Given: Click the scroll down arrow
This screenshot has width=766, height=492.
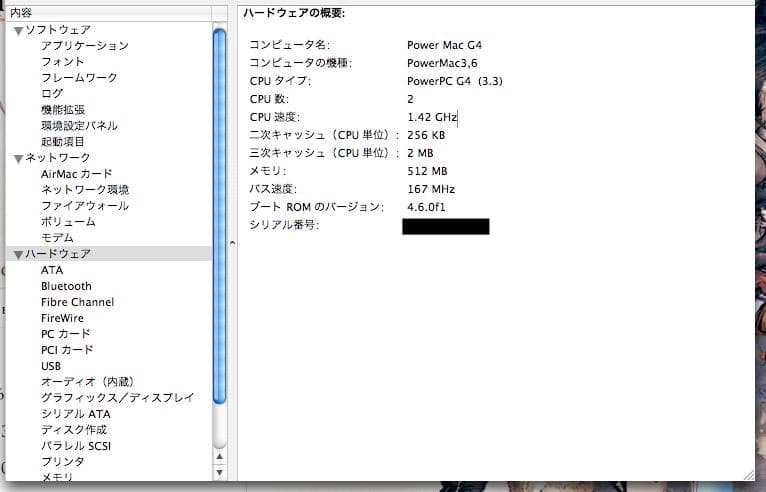Looking at the screenshot, I should [220, 472].
